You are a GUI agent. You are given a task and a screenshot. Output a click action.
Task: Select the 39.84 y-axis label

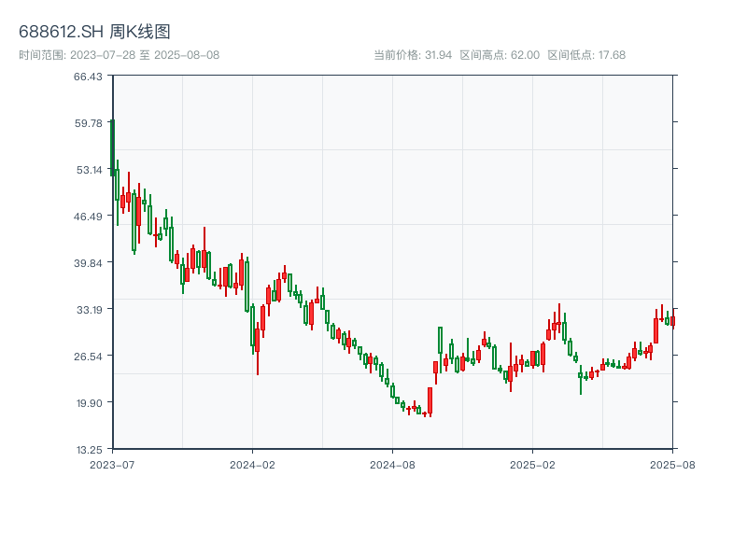pos(90,263)
